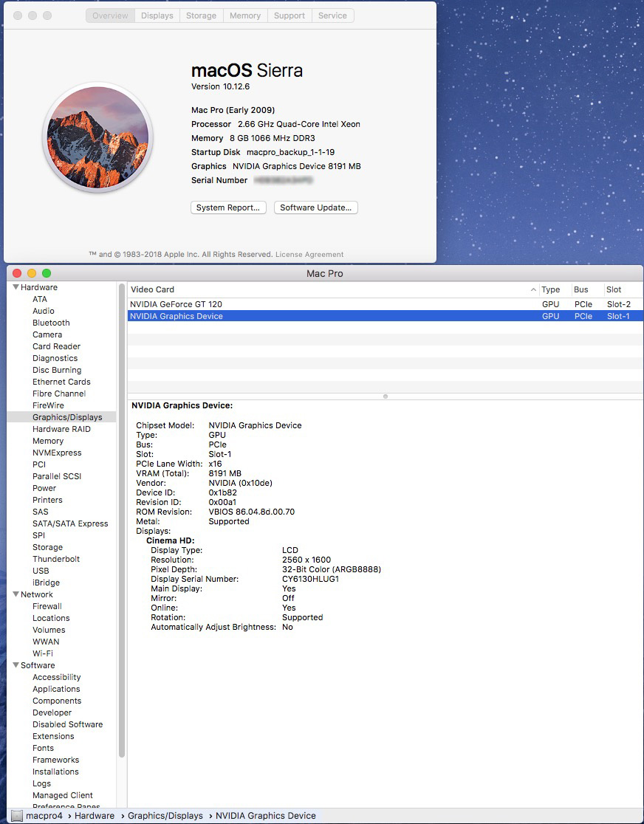Select Camera in the sidebar
Viewport: 644px width, 824px height.
[x=47, y=334]
